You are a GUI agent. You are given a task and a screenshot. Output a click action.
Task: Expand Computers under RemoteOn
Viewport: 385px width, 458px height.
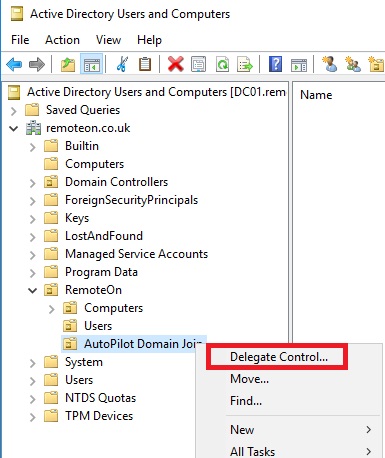pos(51,309)
